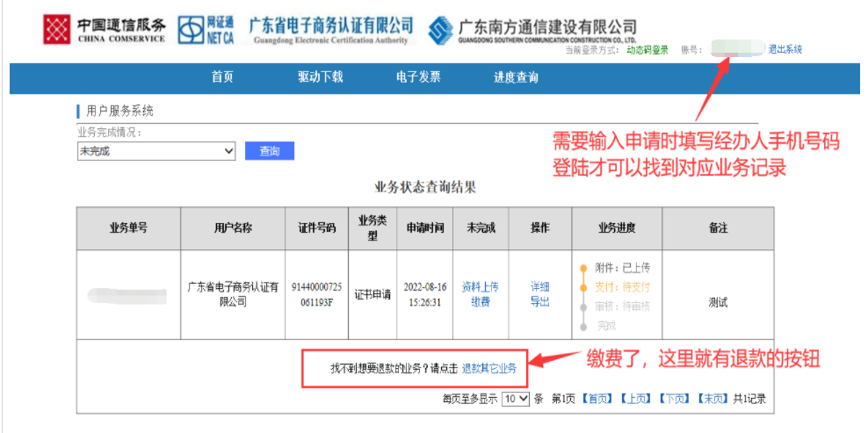
Task: Open the 进度查询 navigation item
Action: [516, 77]
